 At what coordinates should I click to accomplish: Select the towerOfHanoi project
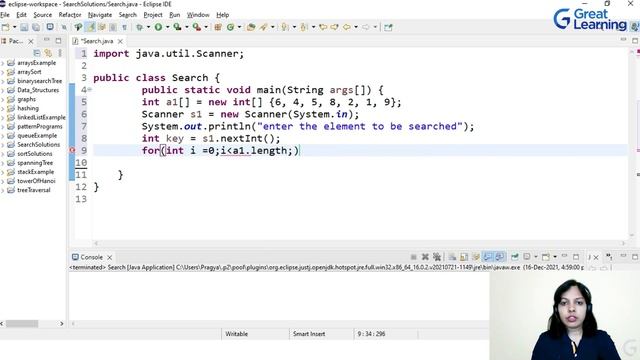pyautogui.click(x=36, y=181)
